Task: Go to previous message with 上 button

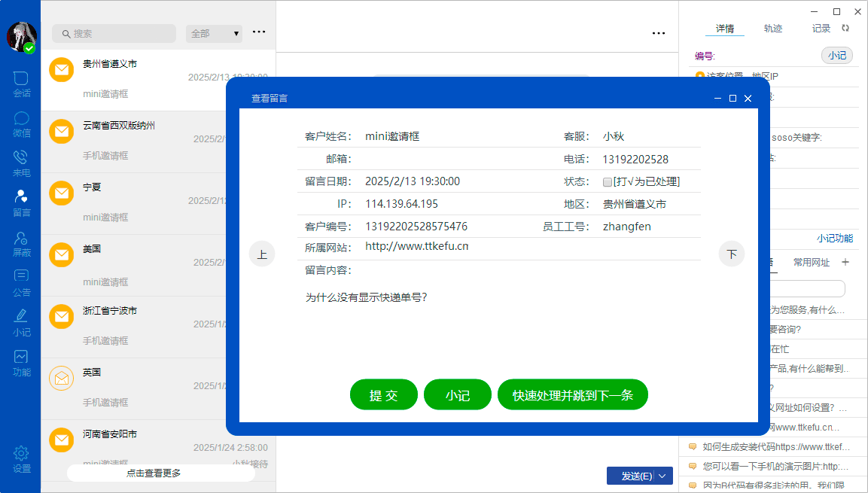Action: (x=263, y=254)
